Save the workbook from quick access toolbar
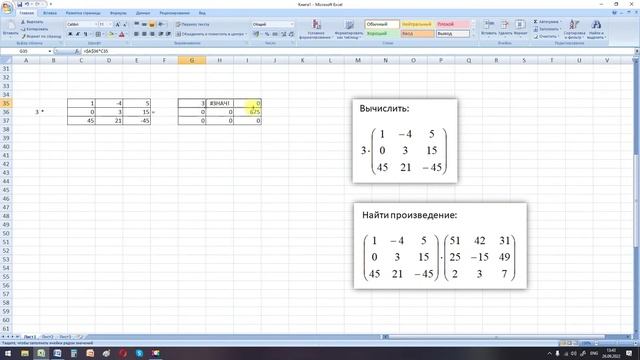The width and height of the screenshot is (640, 360). coord(19,4)
